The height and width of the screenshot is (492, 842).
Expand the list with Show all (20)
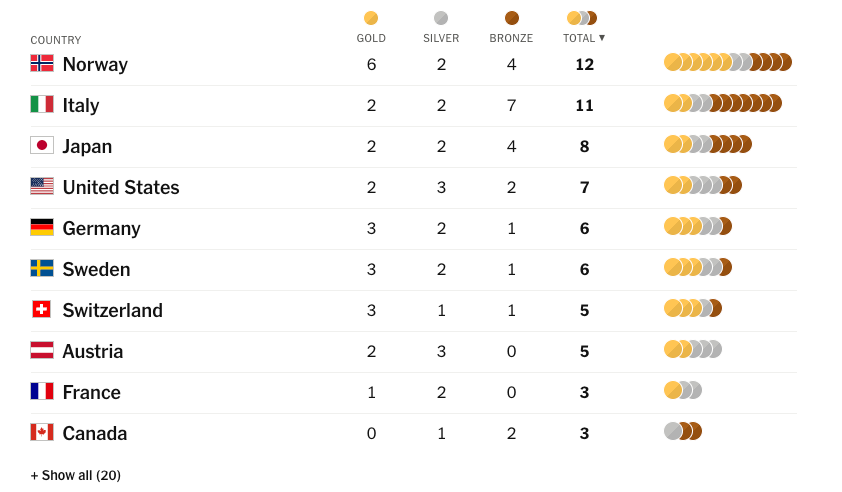[x=76, y=475]
